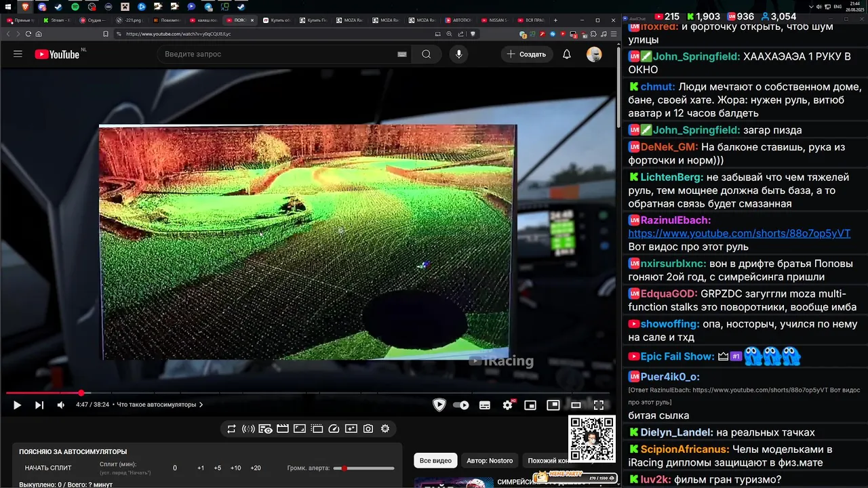Click the shield play extension icon in player
This screenshot has width=868, height=488.
click(439, 405)
